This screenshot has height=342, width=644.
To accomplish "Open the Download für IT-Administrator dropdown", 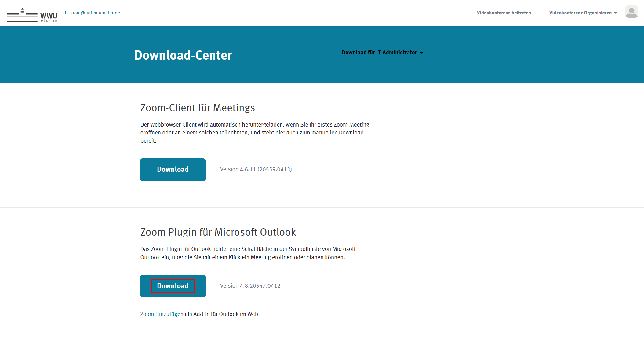I will (379, 53).
